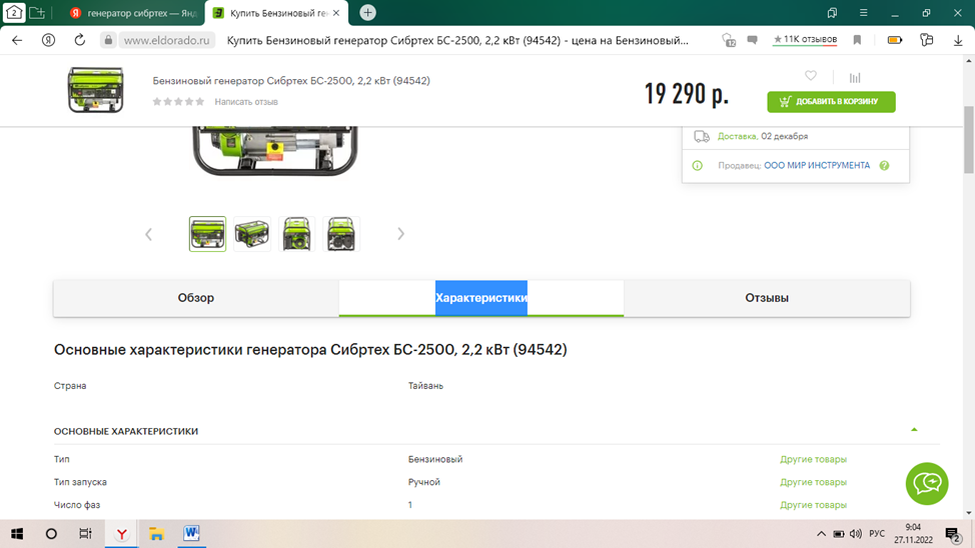
Task: Click the site lock security icon
Action: 108,40
